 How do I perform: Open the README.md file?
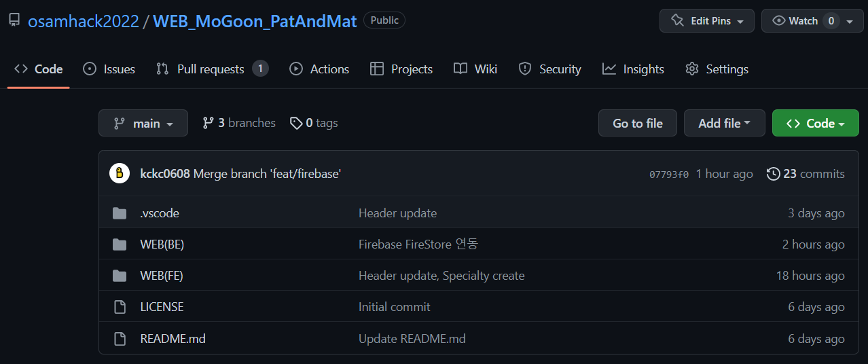[x=173, y=338]
